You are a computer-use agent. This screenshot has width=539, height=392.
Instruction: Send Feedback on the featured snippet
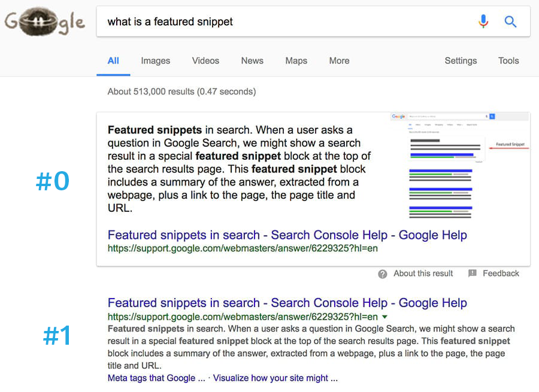coord(501,274)
